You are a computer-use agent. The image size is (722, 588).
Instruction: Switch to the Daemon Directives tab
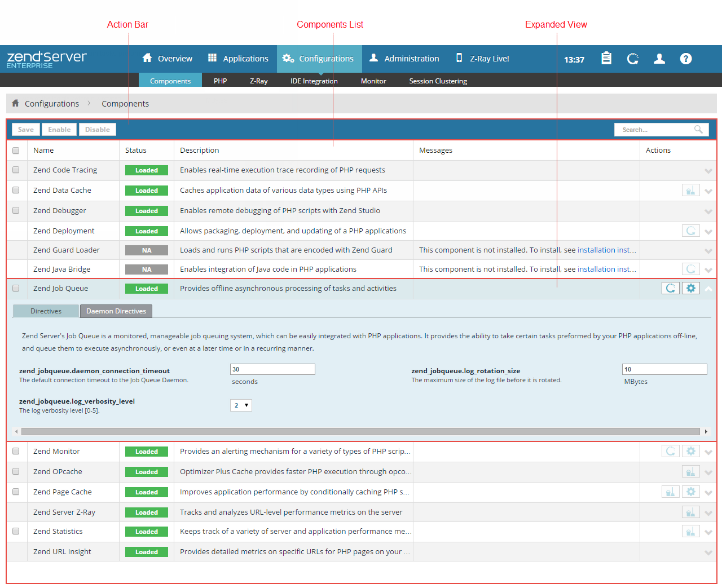(116, 311)
